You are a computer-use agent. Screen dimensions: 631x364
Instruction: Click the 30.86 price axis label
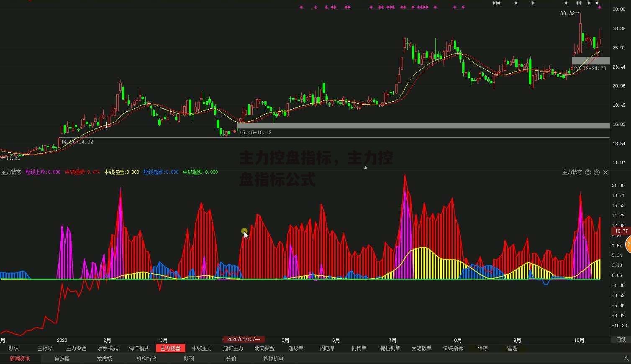619,9
